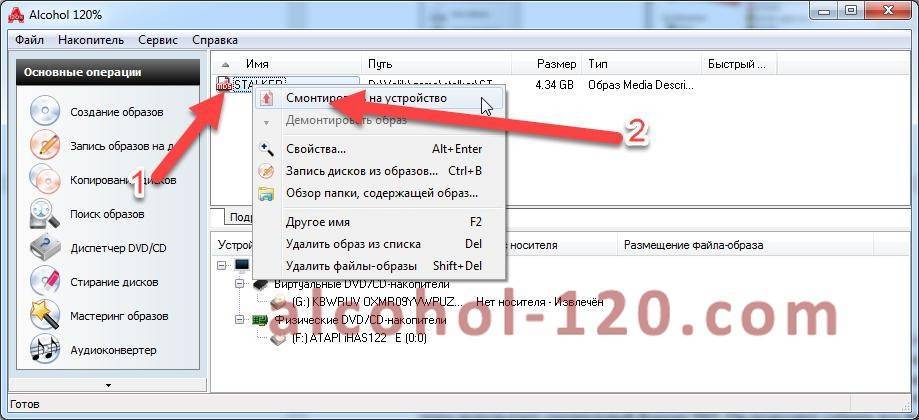
Task: Open Поиск образов operation
Action: point(107,214)
